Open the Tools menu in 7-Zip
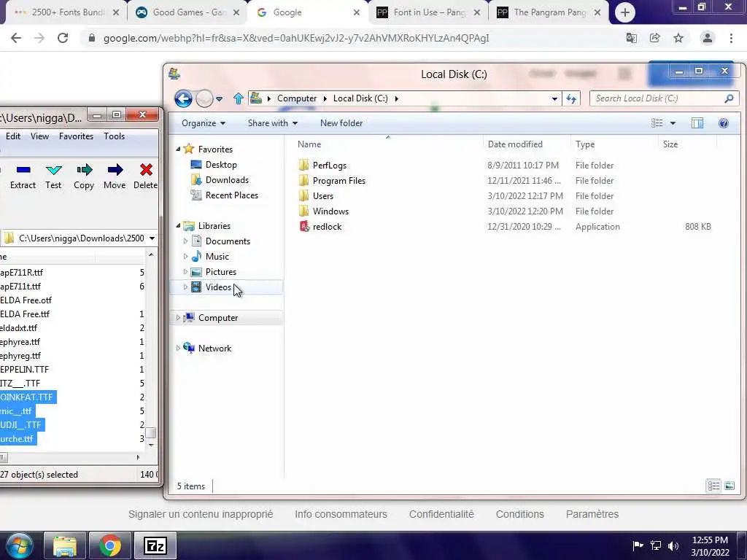The height and width of the screenshot is (560, 747). click(115, 136)
